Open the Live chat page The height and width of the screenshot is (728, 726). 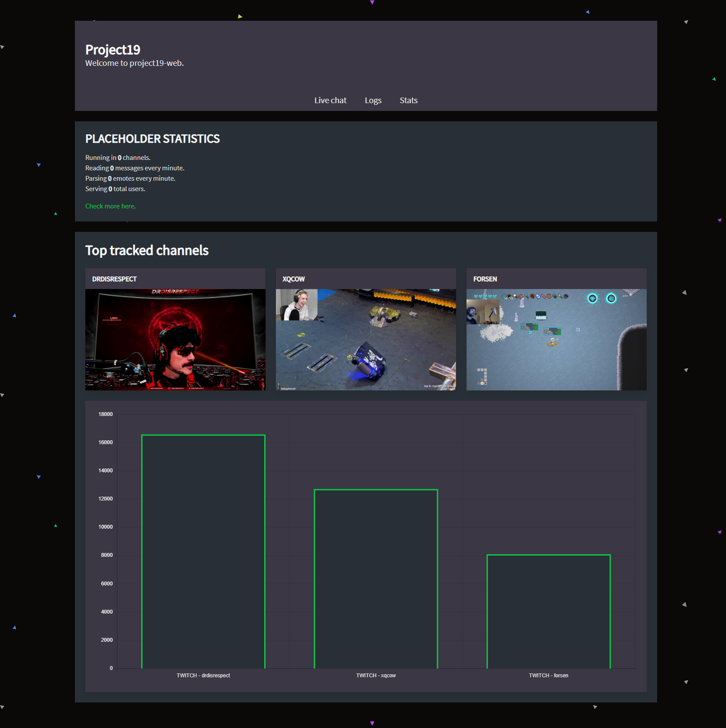point(330,100)
